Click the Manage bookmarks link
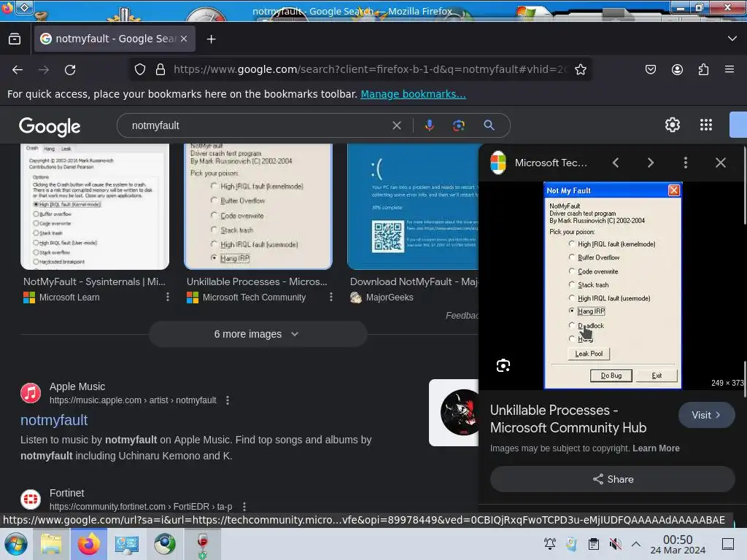The height and width of the screenshot is (560, 747). tap(413, 94)
